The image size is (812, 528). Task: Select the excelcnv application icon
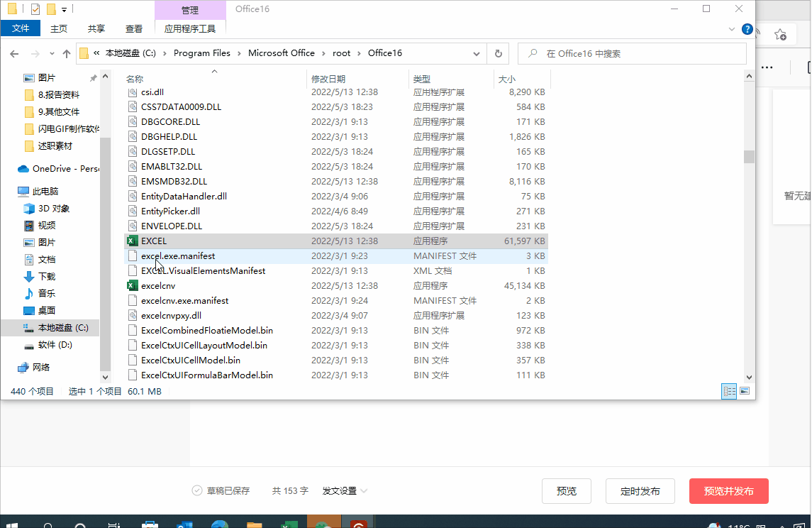pyautogui.click(x=133, y=285)
